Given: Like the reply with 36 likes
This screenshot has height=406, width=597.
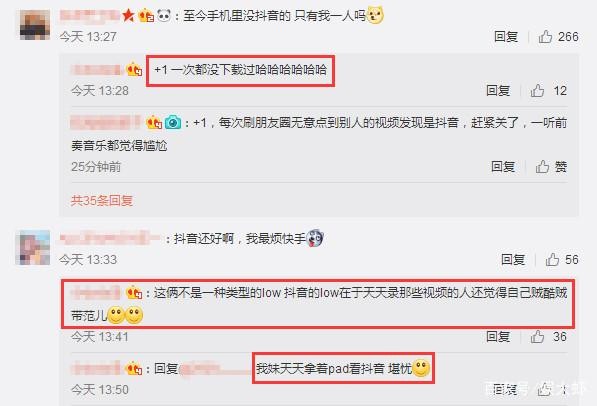Looking at the screenshot, I should click(537, 337).
